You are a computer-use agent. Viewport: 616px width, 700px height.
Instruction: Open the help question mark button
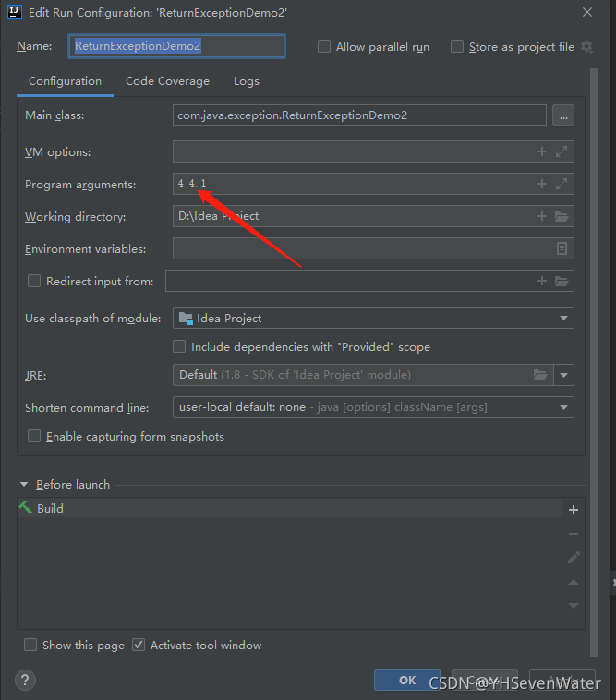coord(25,681)
